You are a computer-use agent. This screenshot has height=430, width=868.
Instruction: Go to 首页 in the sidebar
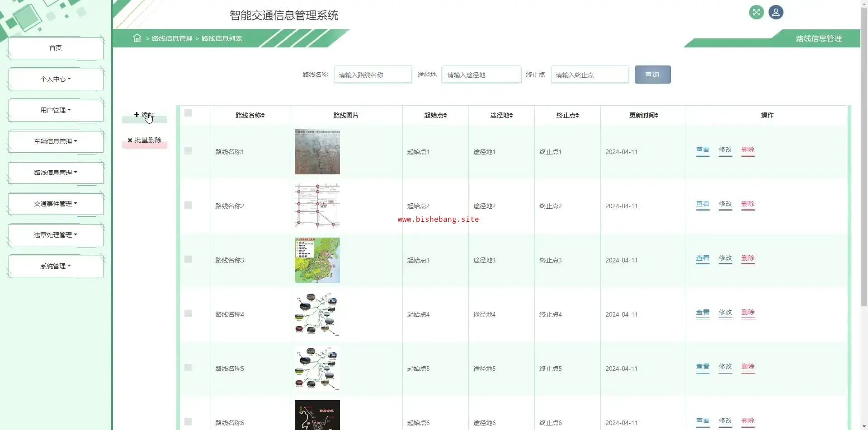[x=56, y=48]
